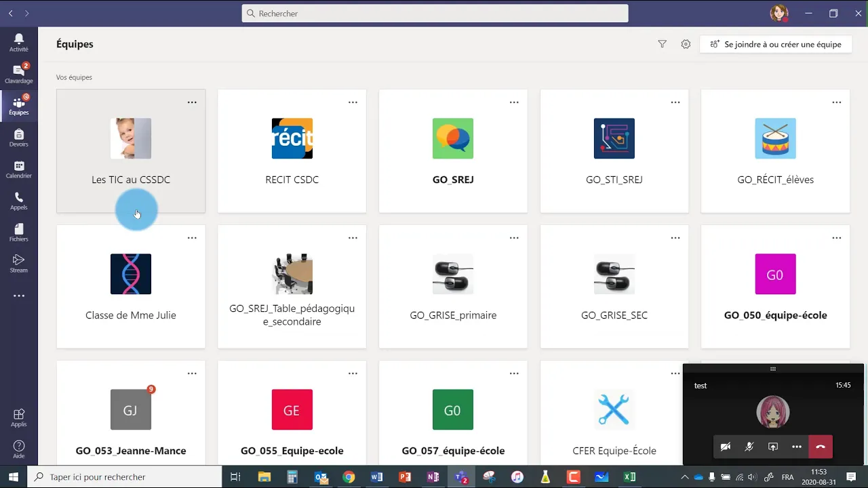Open GO_SREJ_Table_pédagogique_secondaire team
The image size is (868, 488).
[x=292, y=287]
